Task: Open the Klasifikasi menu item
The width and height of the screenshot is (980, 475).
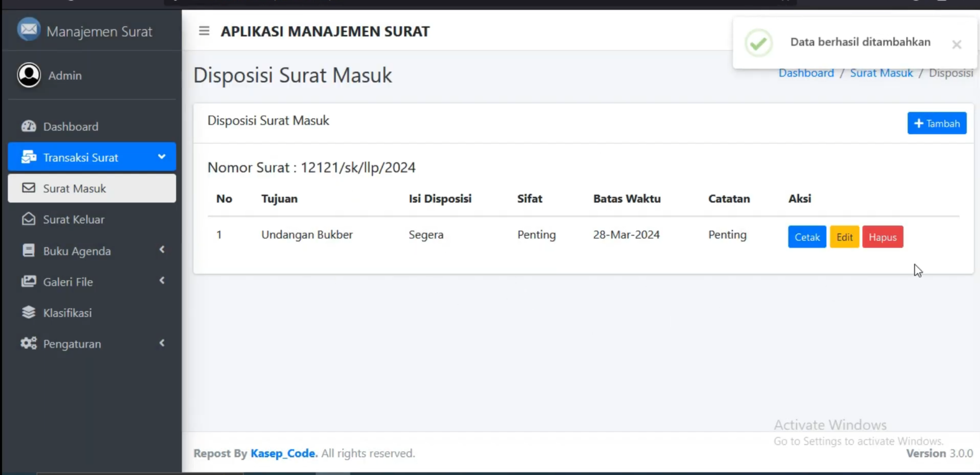Action: 92,313
